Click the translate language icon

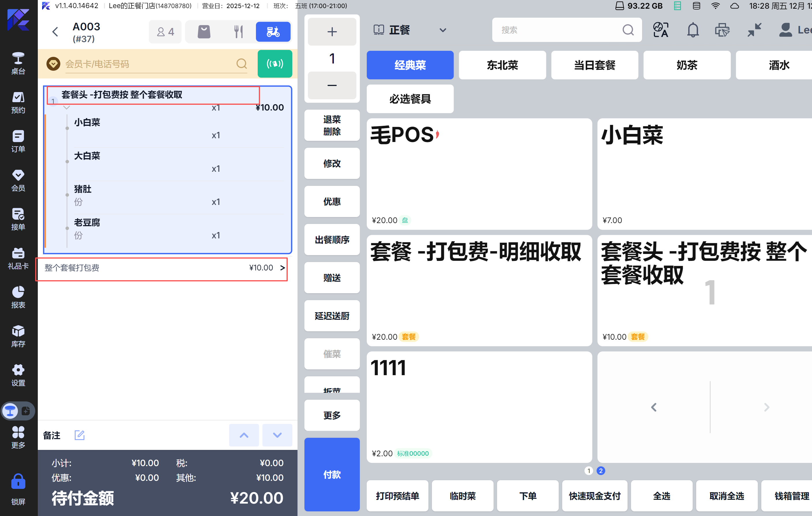pyautogui.click(x=660, y=30)
